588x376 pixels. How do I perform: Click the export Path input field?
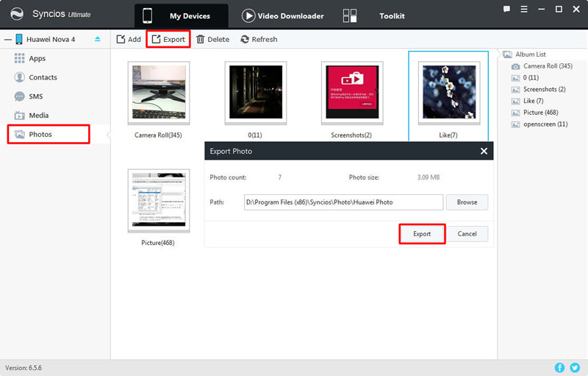click(343, 202)
